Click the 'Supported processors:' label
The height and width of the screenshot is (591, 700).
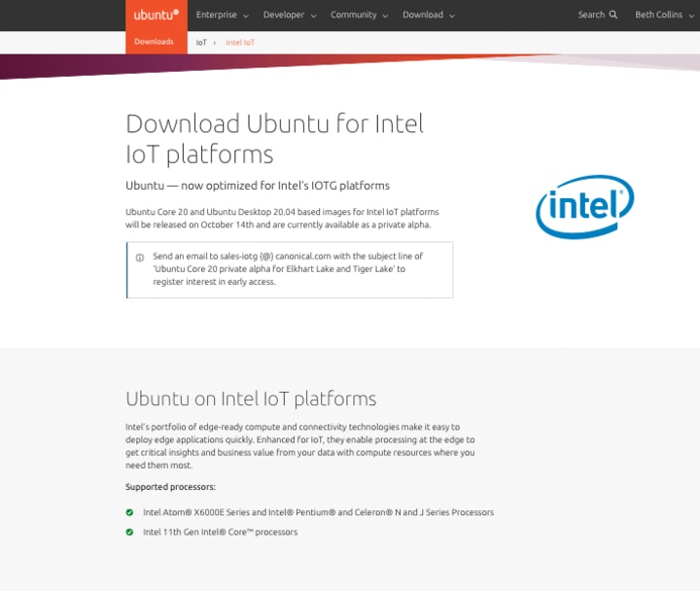pyautogui.click(x=170, y=487)
